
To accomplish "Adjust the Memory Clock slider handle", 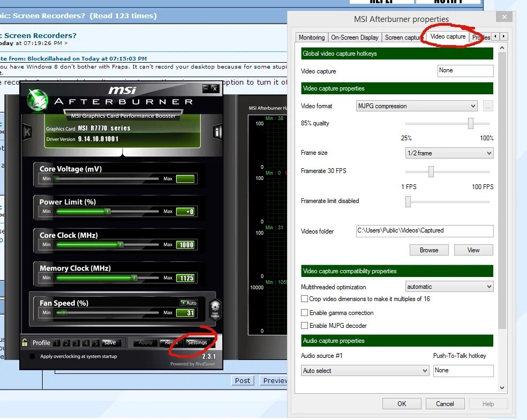I will [134, 277].
